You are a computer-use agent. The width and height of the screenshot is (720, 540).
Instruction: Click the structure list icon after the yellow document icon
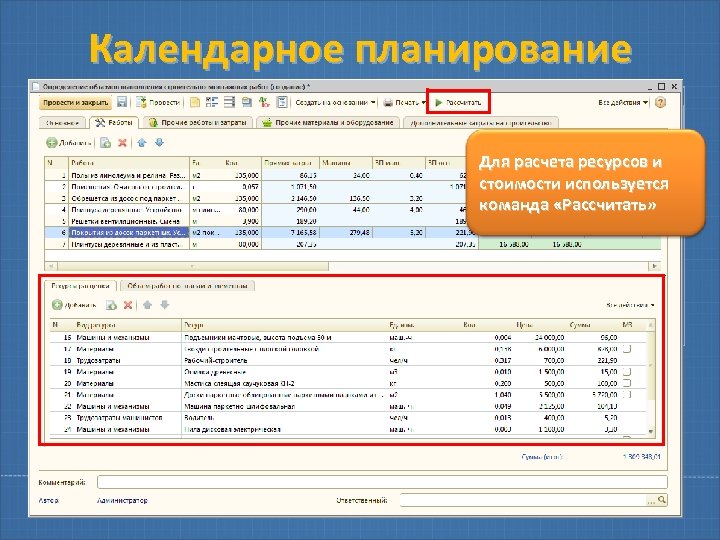[x=212, y=102]
